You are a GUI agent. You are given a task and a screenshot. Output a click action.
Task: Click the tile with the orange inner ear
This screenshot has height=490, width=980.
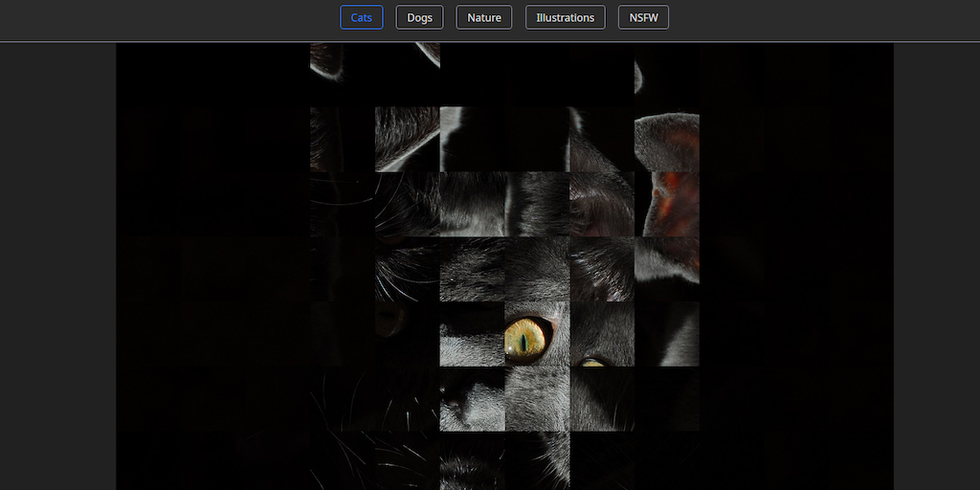click(x=667, y=205)
